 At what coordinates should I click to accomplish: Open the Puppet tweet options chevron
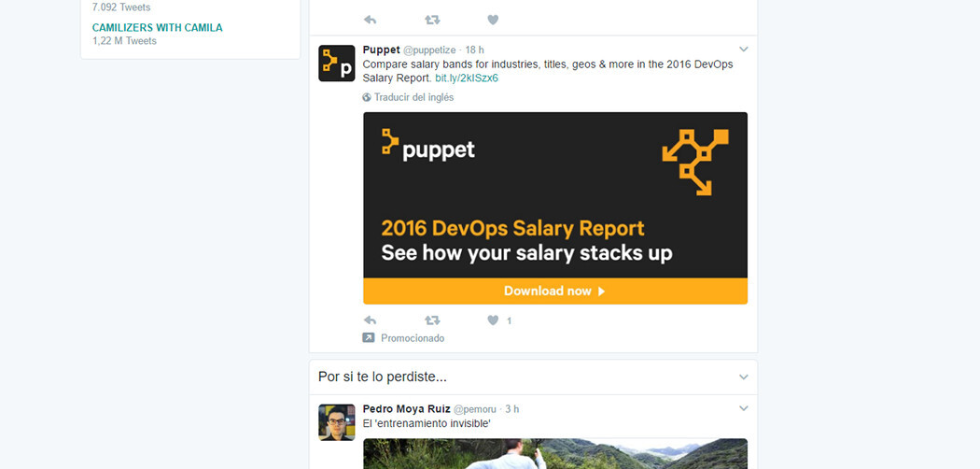744,50
